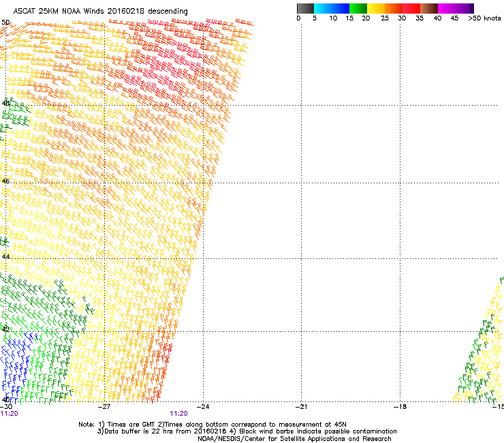Viewport: 504px width, 443px height.
Task: Click latitude label "42" on the left axis
Action: (x=5, y=329)
